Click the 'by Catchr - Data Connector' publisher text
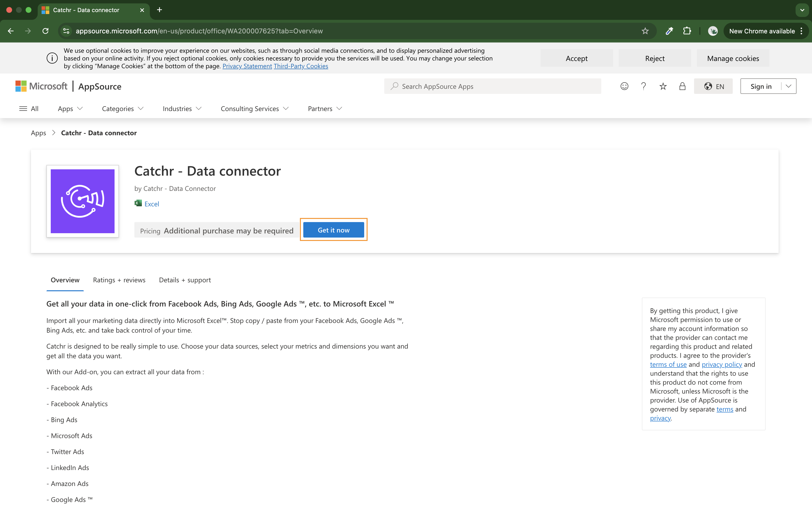 [x=175, y=188]
